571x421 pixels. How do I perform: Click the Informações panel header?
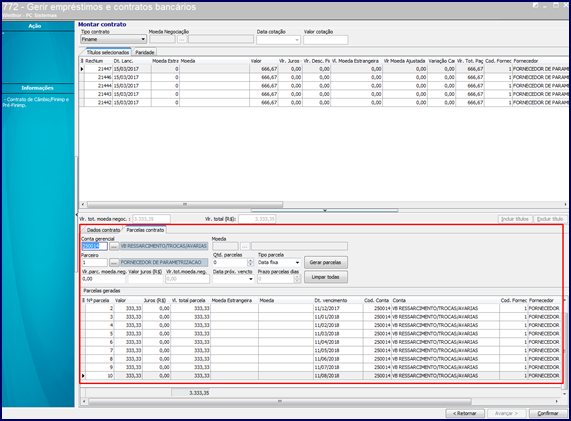(x=38, y=88)
